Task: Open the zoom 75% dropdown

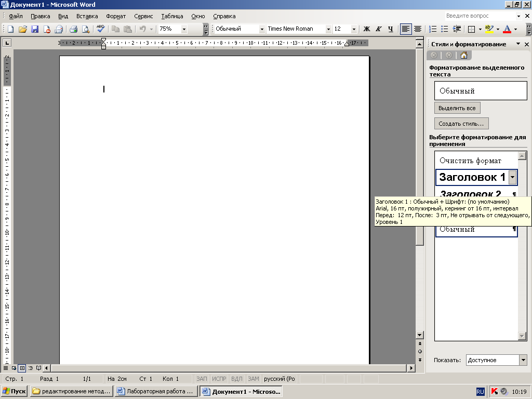Action: [x=184, y=29]
